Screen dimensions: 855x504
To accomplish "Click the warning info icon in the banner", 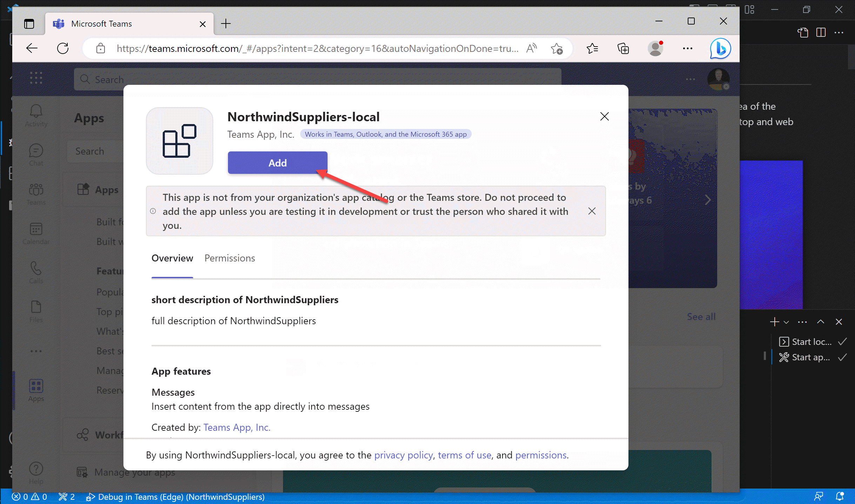I will coord(153,211).
